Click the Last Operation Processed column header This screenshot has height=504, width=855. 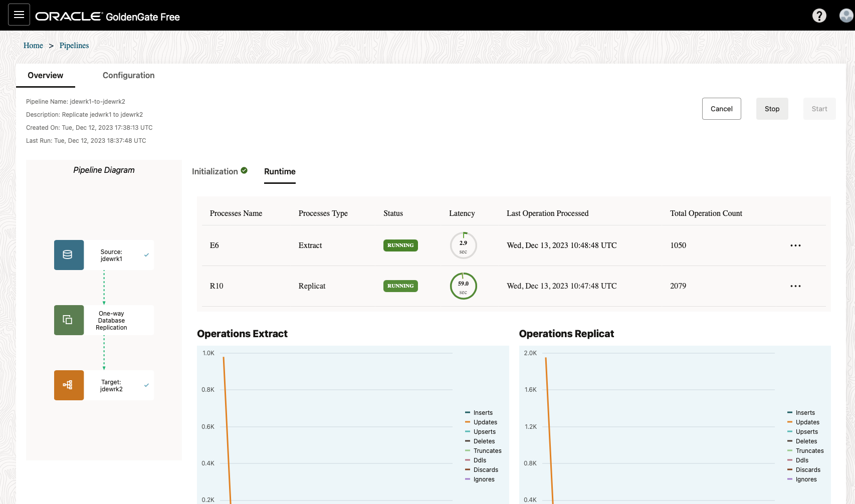click(548, 213)
